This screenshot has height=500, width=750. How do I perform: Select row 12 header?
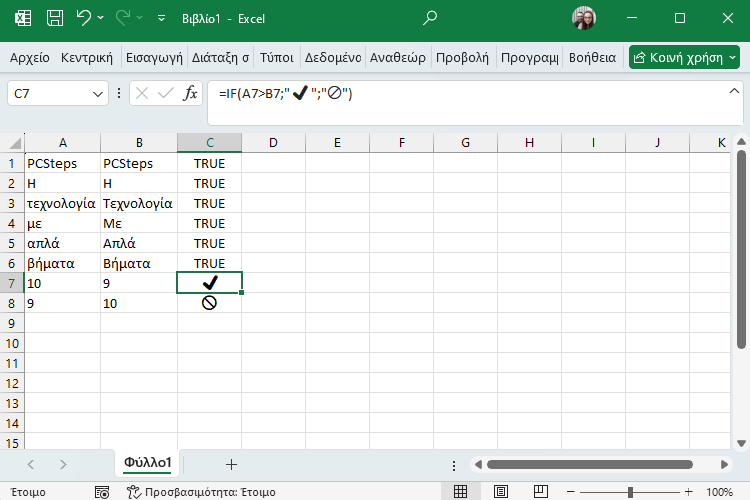tap(12, 383)
